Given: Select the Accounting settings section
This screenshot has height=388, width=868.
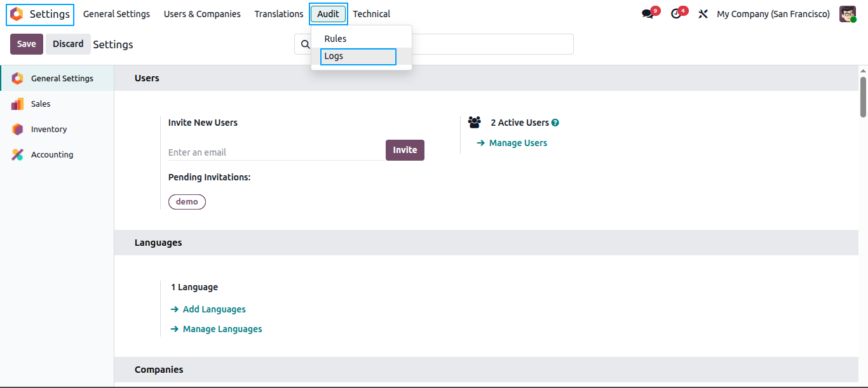Looking at the screenshot, I should (x=57, y=155).
